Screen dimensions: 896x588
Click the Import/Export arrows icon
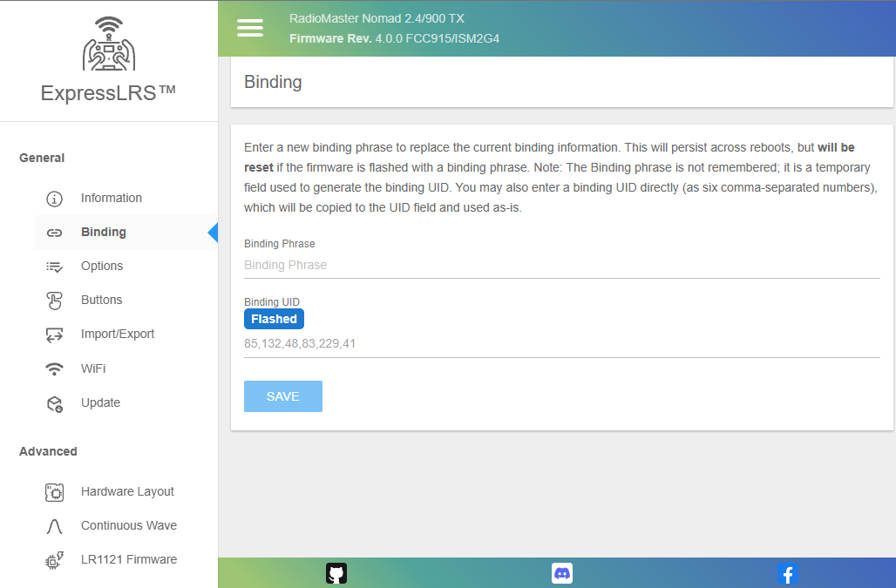point(54,335)
